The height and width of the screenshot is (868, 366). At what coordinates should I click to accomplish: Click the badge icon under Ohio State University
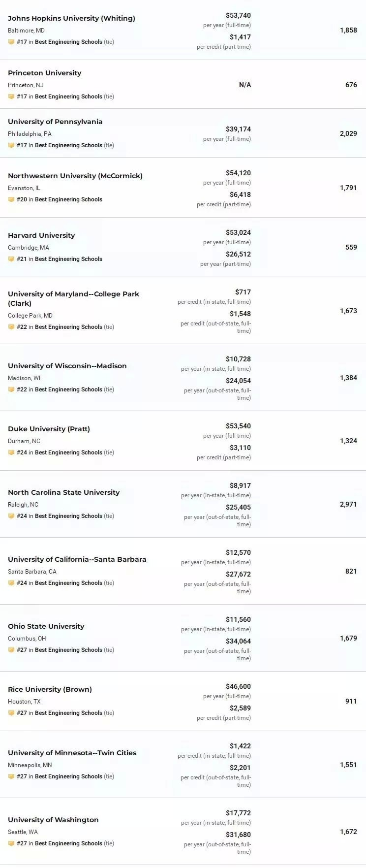coord(11,650)
